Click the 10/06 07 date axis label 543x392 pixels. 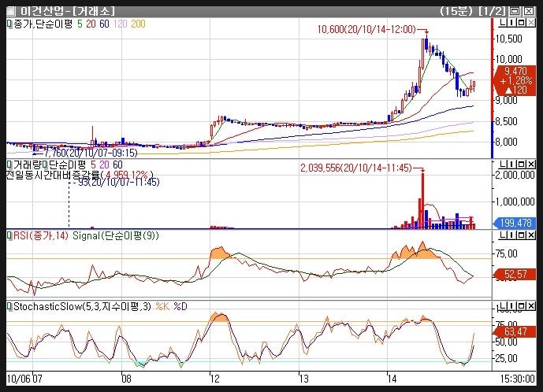[x=24, y=379]
